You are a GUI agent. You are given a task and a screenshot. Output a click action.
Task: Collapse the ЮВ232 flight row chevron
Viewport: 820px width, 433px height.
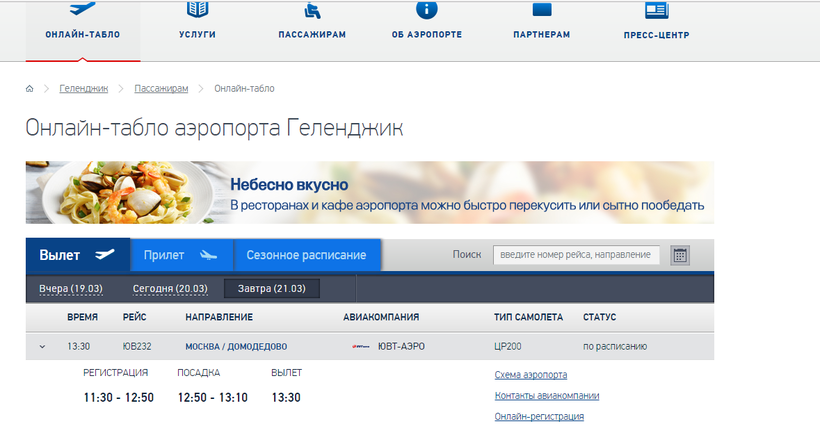(x=42, y=347)
